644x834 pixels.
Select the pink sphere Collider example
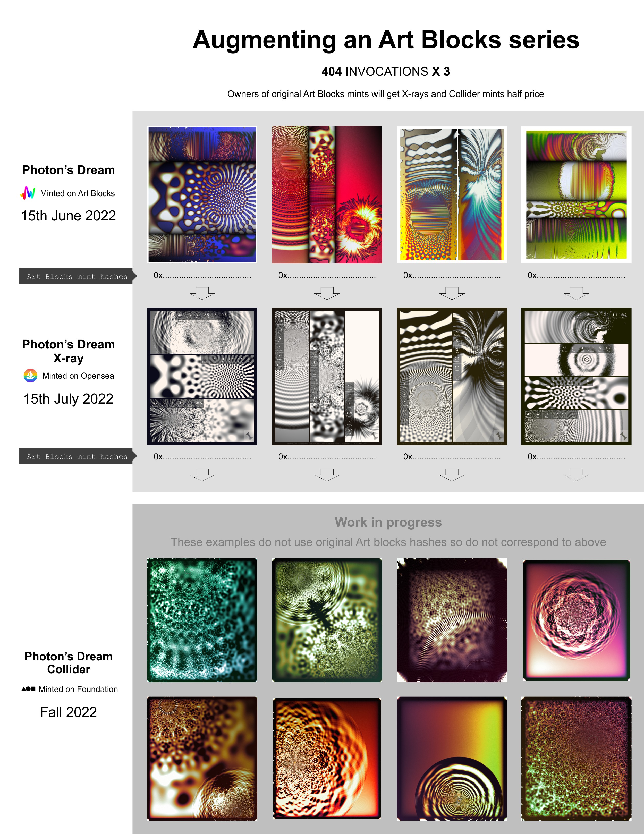(x=577, y=620)
